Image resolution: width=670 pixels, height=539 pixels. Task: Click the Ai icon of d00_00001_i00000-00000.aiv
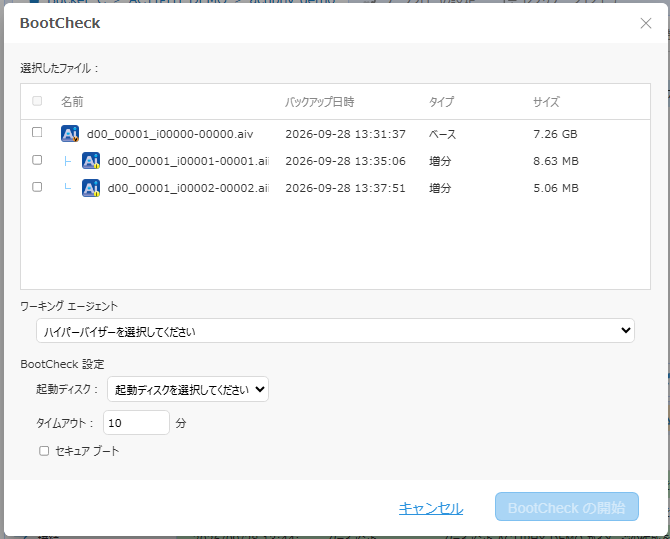(x=70, y=133)
